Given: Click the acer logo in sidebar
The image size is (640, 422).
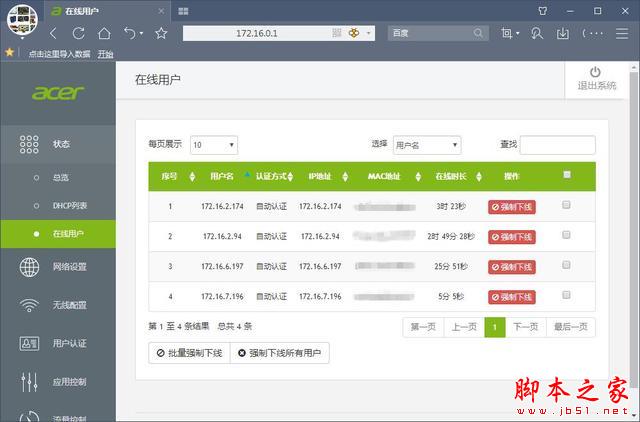Looking at the screenshot, I should (58, 93).
